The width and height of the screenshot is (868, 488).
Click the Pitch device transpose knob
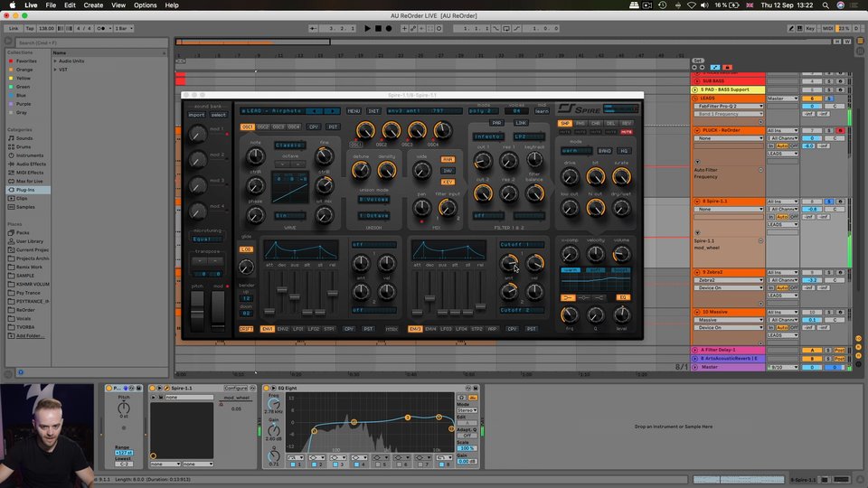(x=124, y=408)
